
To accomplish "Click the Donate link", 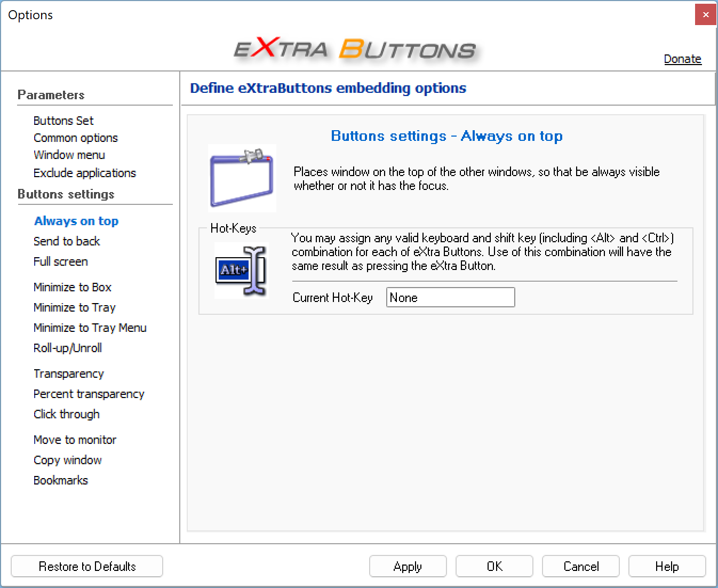I will point(683,59).
